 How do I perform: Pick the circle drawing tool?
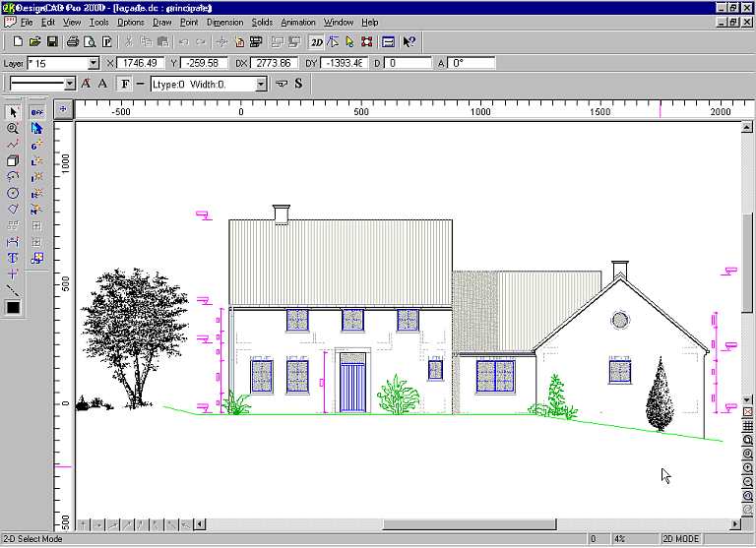(13, 193)
